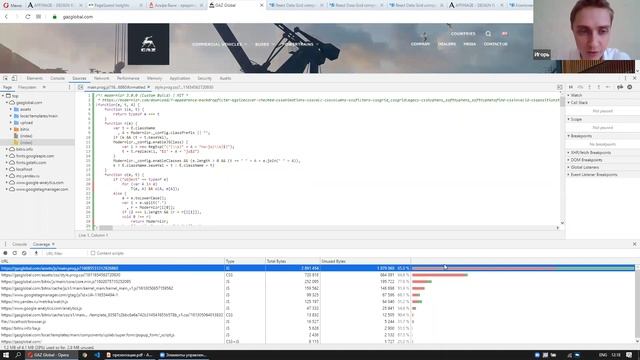This screenshot has width=640, height=360.
Task: Open the Application tab
Action: point(180,78)
